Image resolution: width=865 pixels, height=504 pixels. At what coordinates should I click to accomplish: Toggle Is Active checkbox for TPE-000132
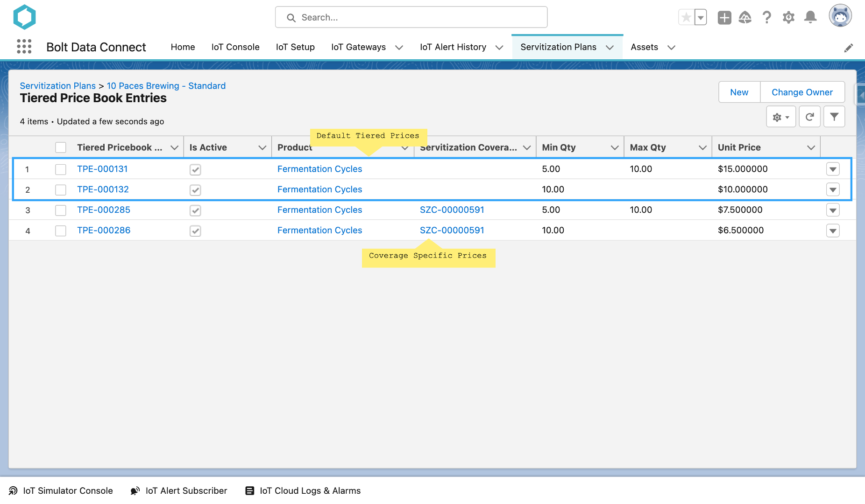(195, 190)
